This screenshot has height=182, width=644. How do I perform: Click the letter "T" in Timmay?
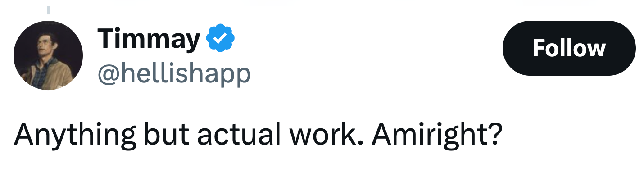tap(105, 39)
